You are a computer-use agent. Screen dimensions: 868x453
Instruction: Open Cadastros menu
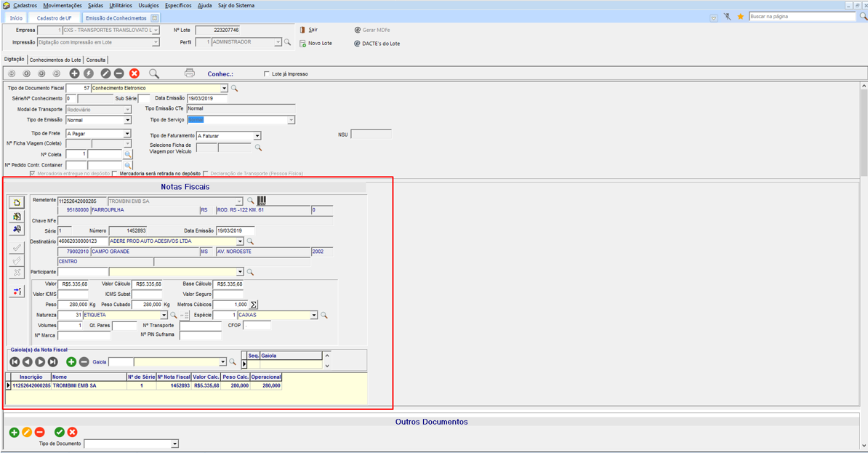[x=25, y=6]
